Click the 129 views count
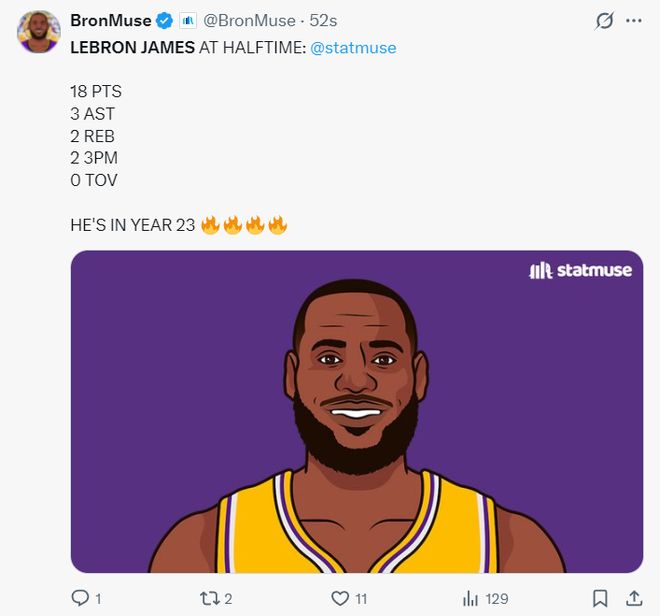Viewport: 660px width, 616px height. [497, 598]
